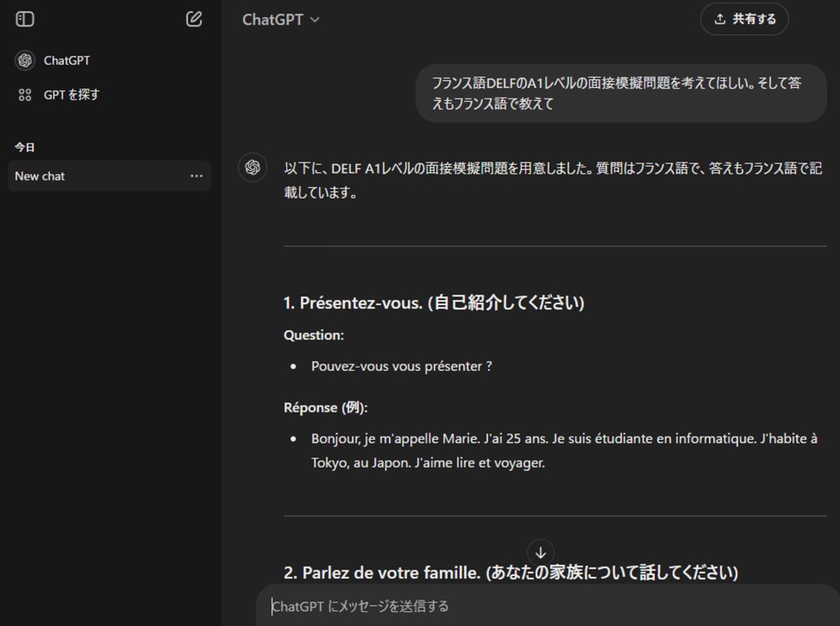This screenshot has height=626, width=840.
Task: Jump to bottom with the down-arrow button
Action: (x=540, y=552)
